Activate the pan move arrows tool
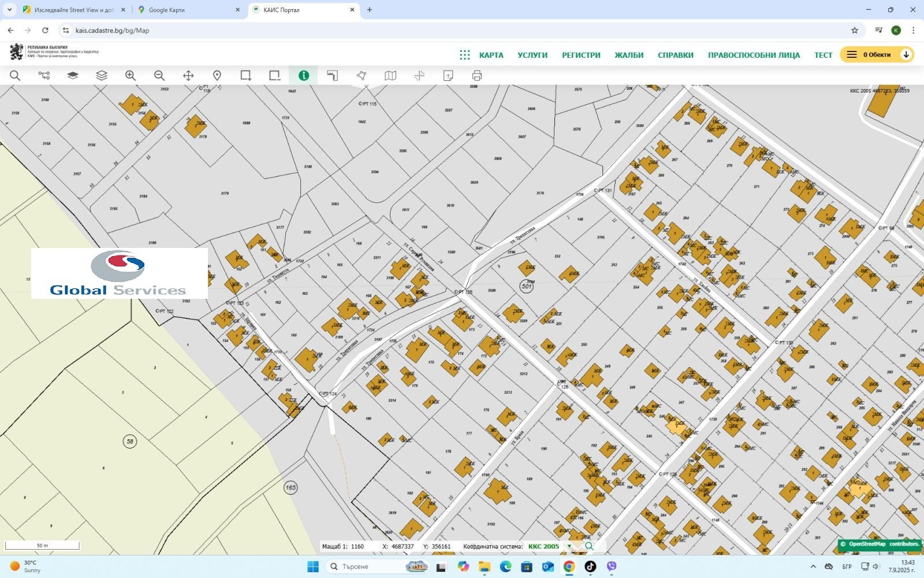The image size is (924, 578). 188,76
